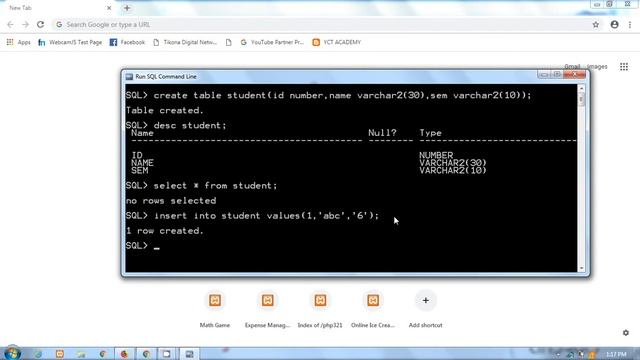Focus the Search Google or type a URL bar
Image resolution: width=640 pixels, height=360 pixels.
pos(322,24)
